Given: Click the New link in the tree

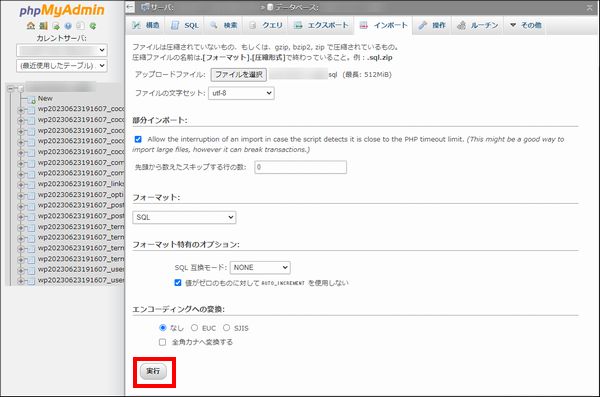Looking at the screenshot, I should [x=45, y=99].
